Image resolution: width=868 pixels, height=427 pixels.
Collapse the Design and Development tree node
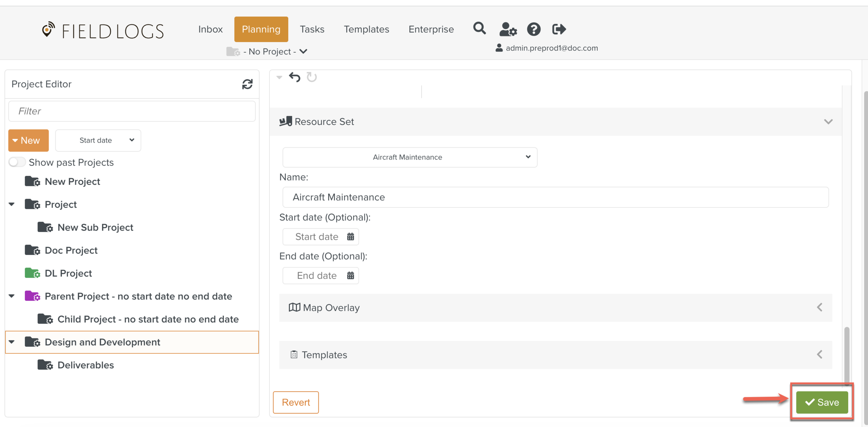(12, 342)
